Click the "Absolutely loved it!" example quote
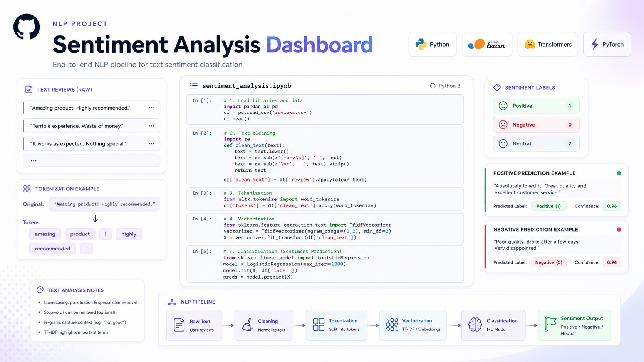Viewport: 644px width, 362px height. coord(540,189)
